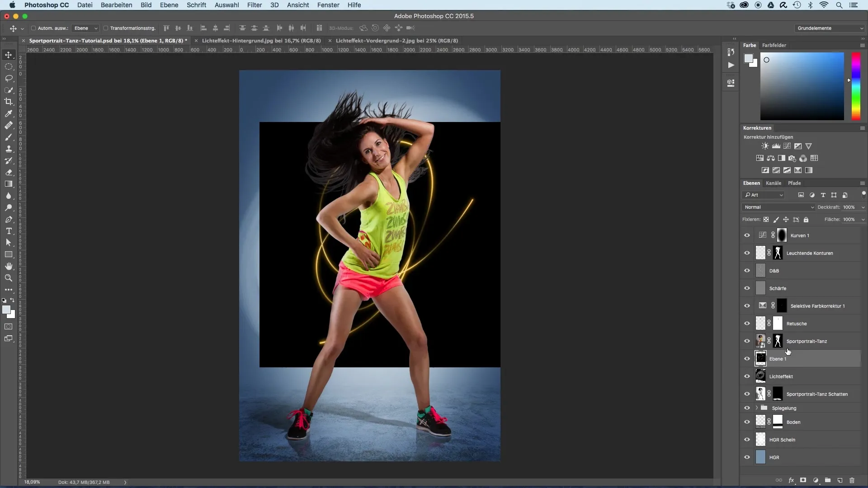Toggle visibility of D&B layer
This screenshot has height=488, width=868.
pyautogui.click(x=747, y=271)
